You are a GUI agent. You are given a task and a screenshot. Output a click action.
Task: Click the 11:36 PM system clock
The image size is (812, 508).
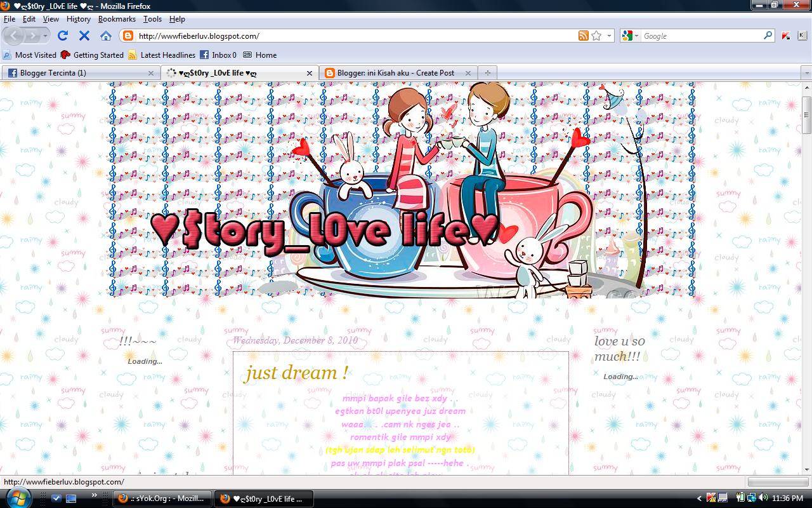788,498
